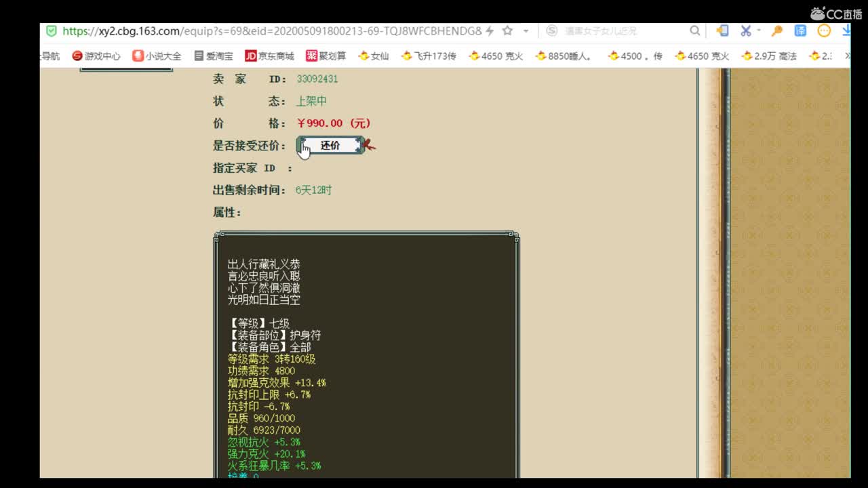Open the 女仙 bookmark
The image size is (868, 488).
[x=374, y=56]
